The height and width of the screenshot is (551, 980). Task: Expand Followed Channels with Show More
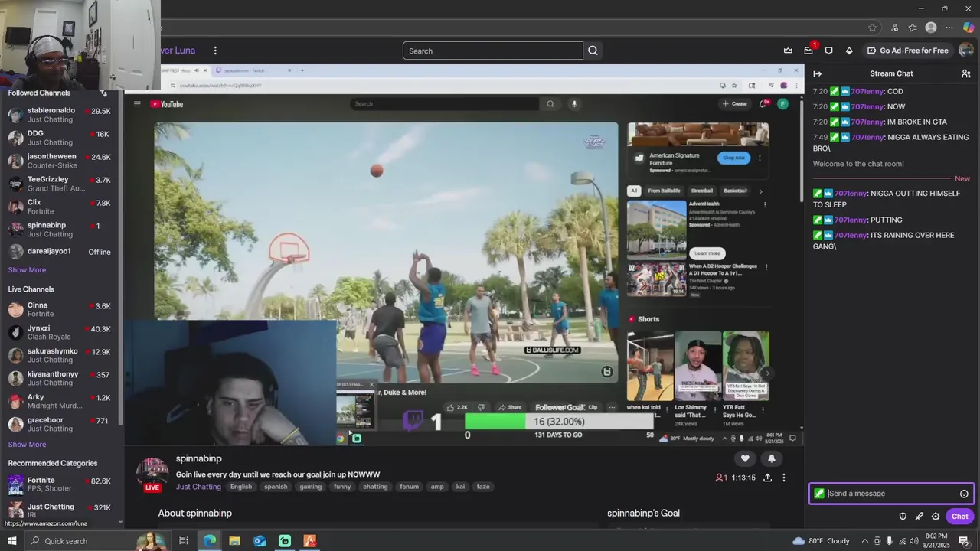(27, 270)
